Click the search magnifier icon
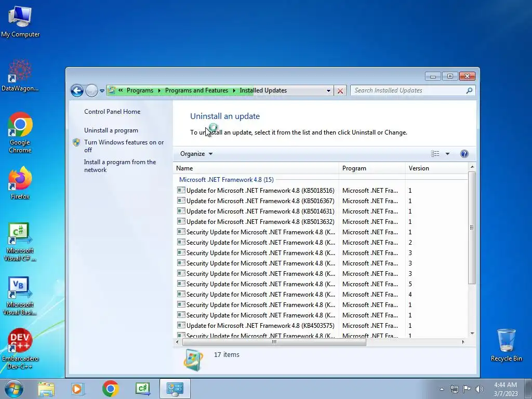The image size is (532, 399). pyautogui.click(x=469, y=90)
